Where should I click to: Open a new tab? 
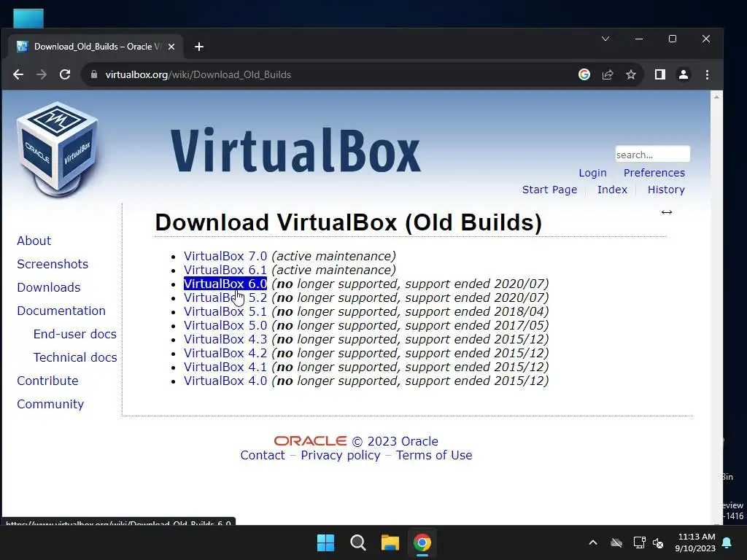pos(199,47)
